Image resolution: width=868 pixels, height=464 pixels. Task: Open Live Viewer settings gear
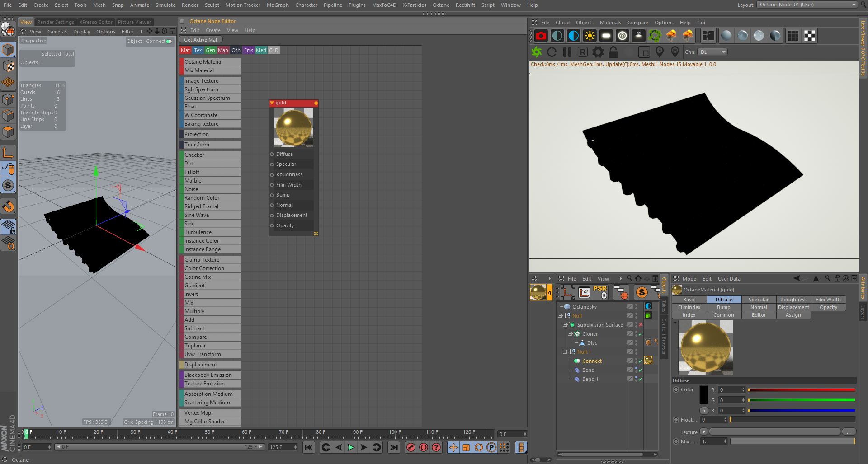point(598,52)
